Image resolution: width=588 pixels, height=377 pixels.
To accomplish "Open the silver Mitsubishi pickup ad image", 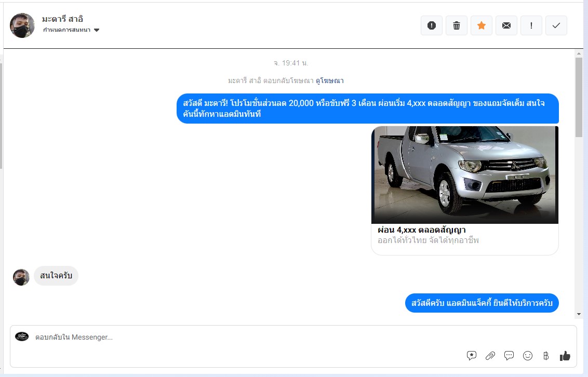I will pos(464,175).
